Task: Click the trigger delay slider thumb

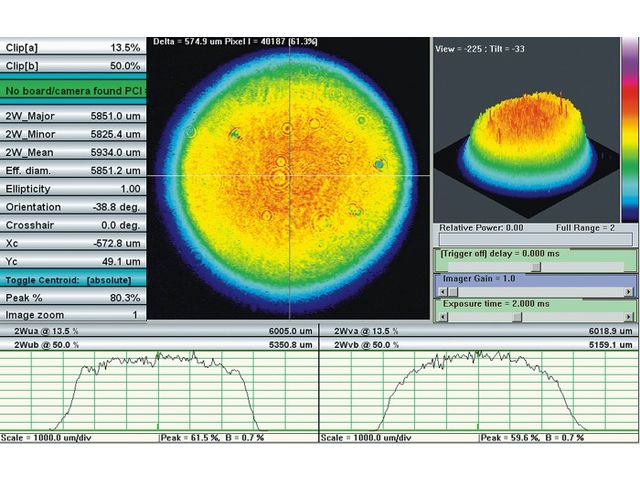Action: point(536,267)
